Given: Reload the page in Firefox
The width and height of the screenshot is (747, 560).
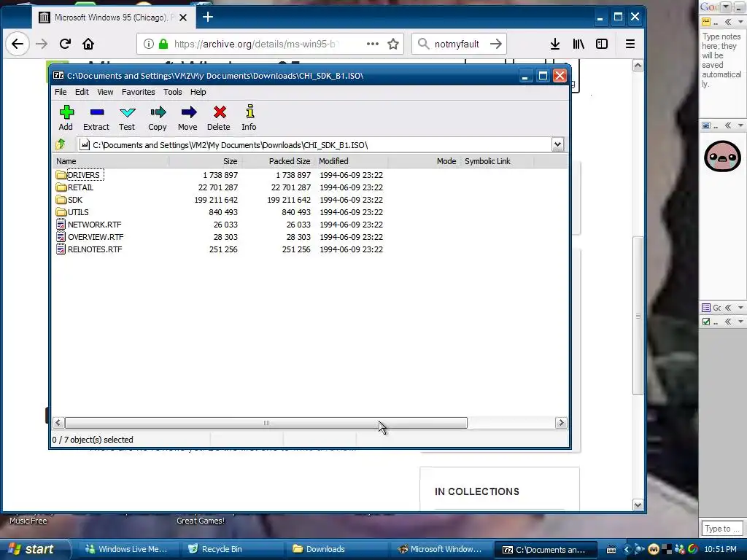Looking at the screenshot, I should (65, 44).
